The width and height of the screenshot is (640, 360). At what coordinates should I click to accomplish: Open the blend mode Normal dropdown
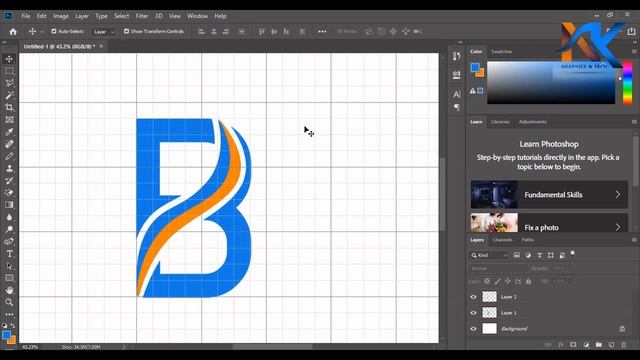pos(498,269)
